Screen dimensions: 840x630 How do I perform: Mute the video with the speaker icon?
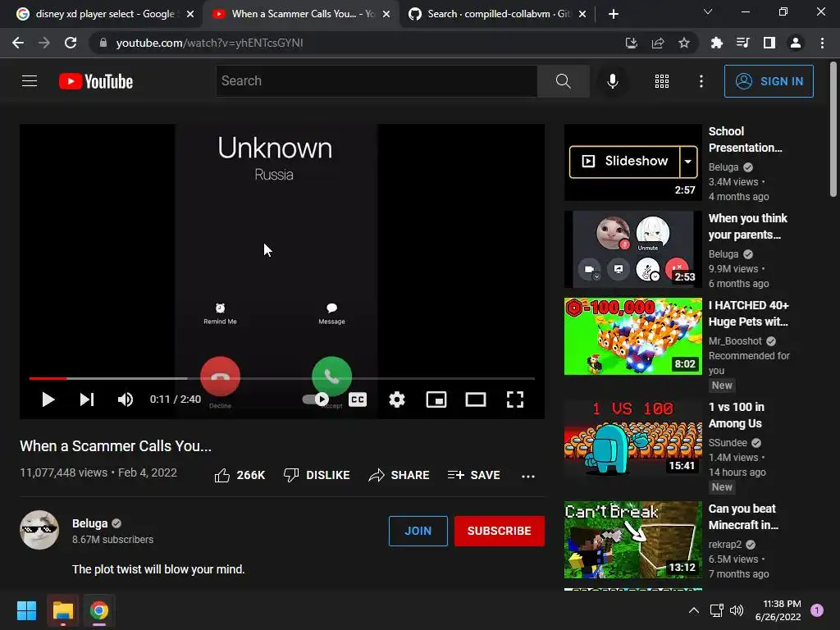(x=126, y=399)
